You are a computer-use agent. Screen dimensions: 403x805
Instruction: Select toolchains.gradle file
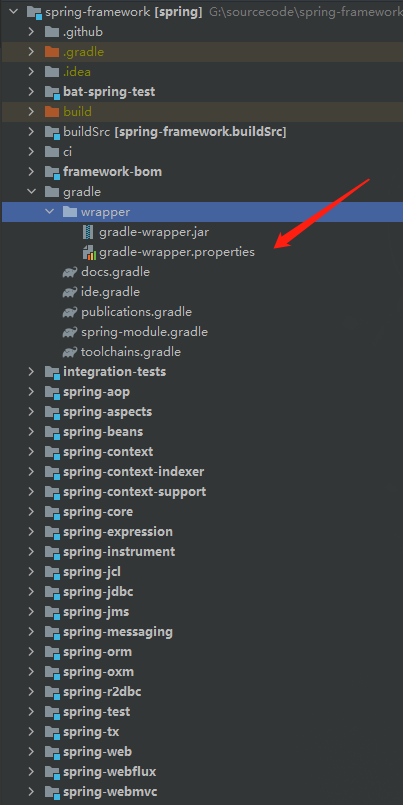pyautogui.click(x=131, y=352)
